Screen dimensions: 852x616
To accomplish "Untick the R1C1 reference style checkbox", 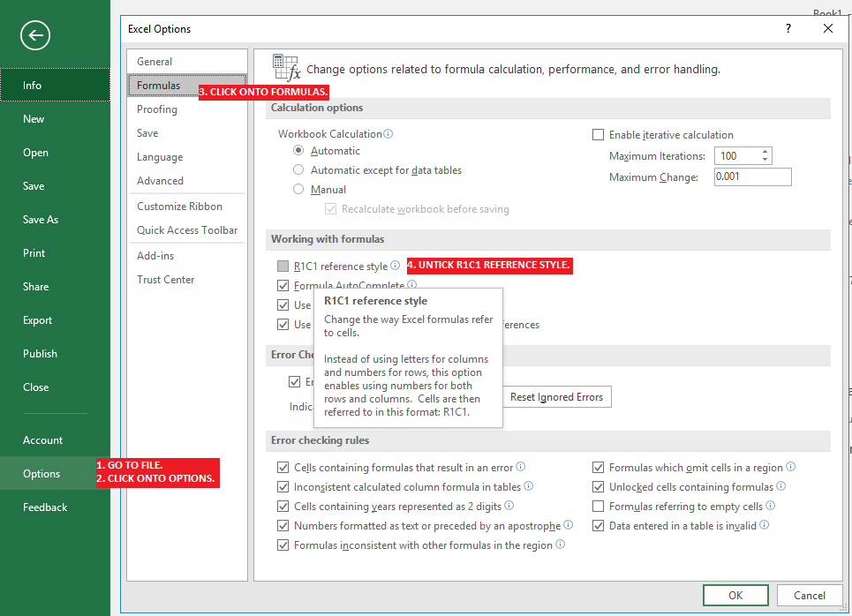I will [x=283, y=267].
